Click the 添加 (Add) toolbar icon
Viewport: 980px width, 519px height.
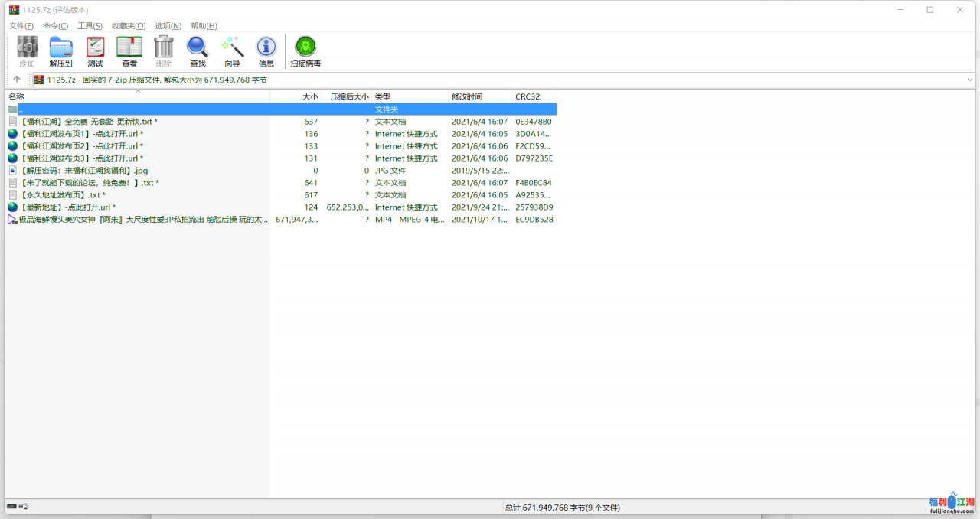tap(28, 51)
